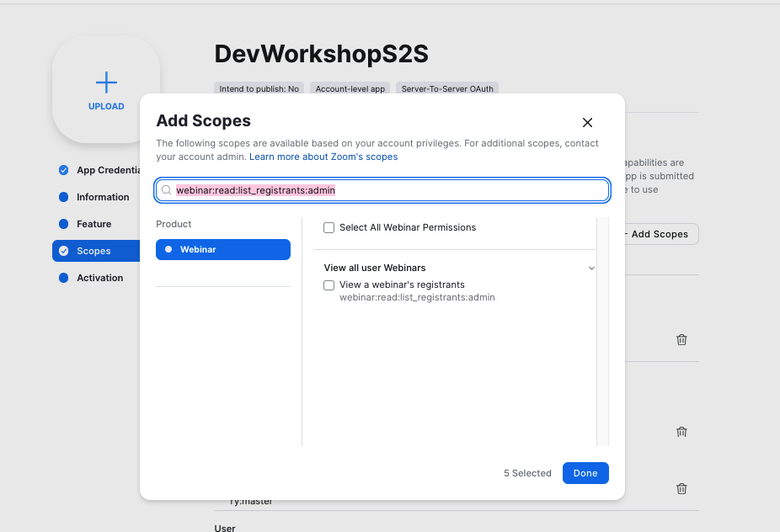Screen dimensions: 780x532
Task: Collapse the View all user Webinars section
Action: click(x=591, y=268)
